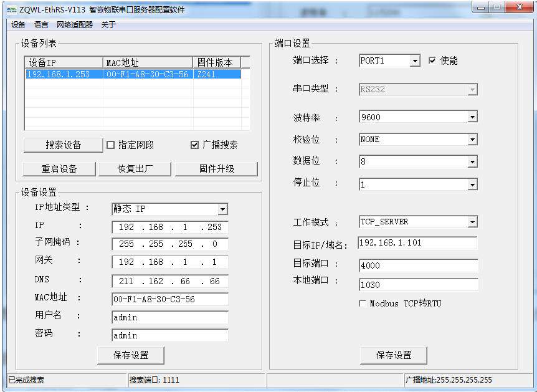Open the 网络适配器 menu
This screenshot has width=537, height=392.
75,25
